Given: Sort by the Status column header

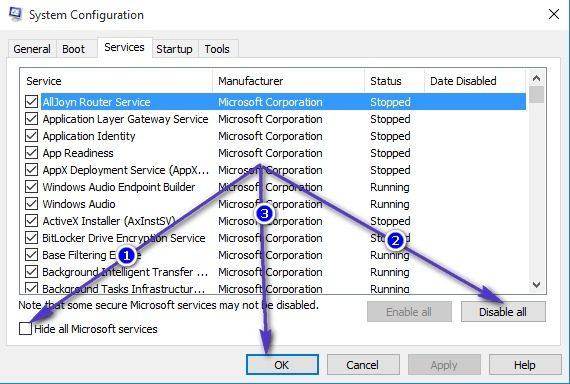Looking at the screenshot, I should (394, 81).
